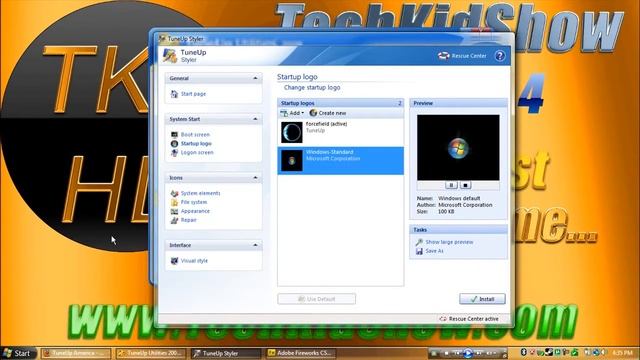Click the Show large preview magnifier icon
Screen dimensions: 640x360
[x=419, y=242]
